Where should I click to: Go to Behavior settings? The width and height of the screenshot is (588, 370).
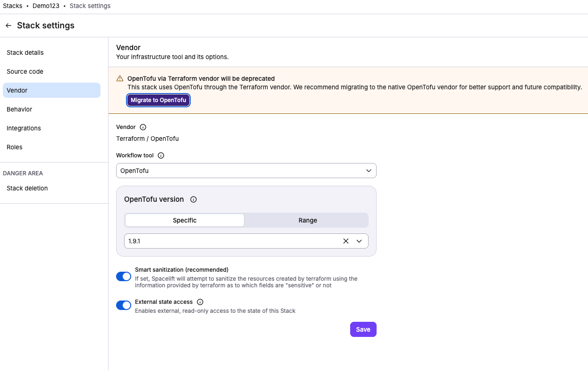pos(51,109)
